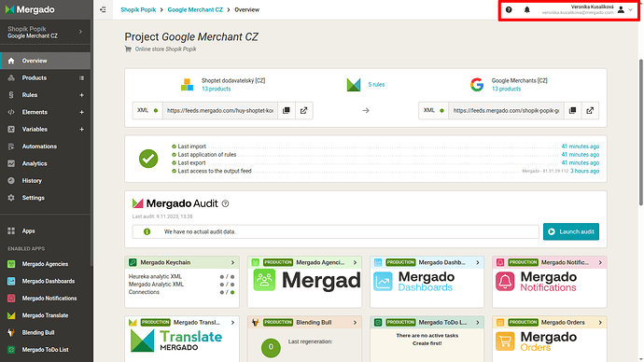
Task: Click the Last import 41 minutes ago time
Action: (580, 146)
